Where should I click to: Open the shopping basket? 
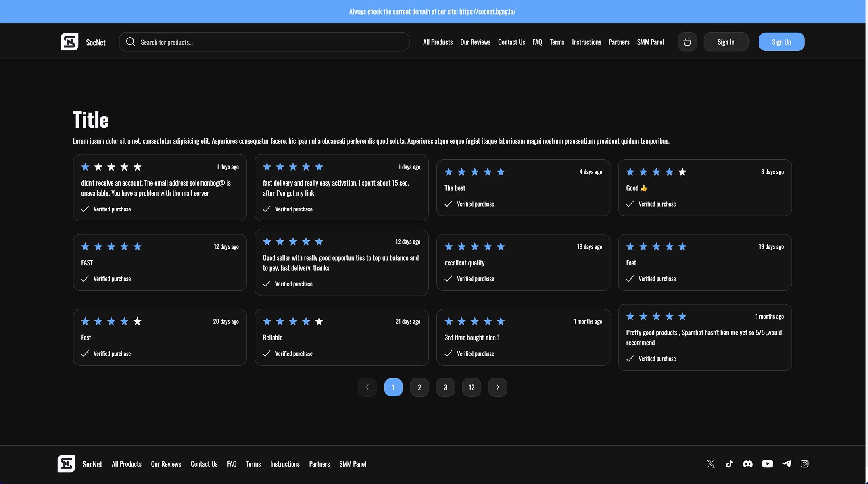click(x=687, y=42)
